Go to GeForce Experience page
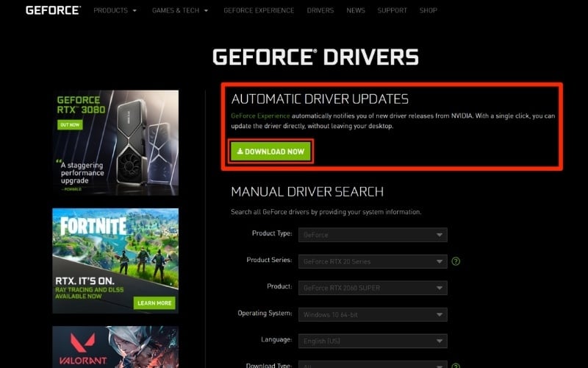Image resolution: width=588 pixels, height=368 pixels. pos(259,10)
